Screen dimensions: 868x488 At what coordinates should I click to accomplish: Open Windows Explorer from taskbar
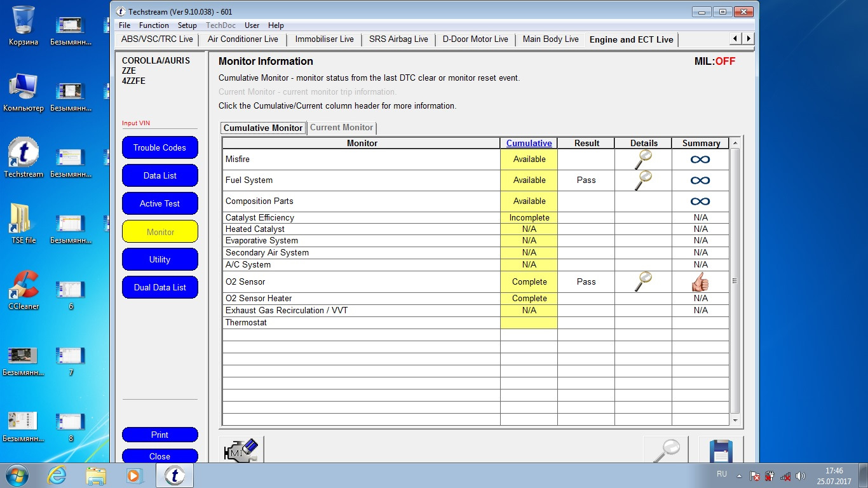[x=96, y=475]
